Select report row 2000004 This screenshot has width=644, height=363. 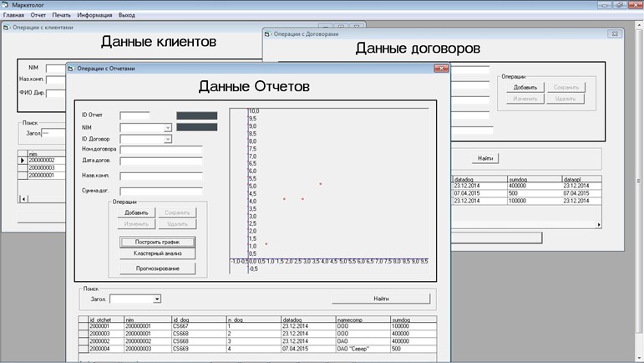(257, 349)
